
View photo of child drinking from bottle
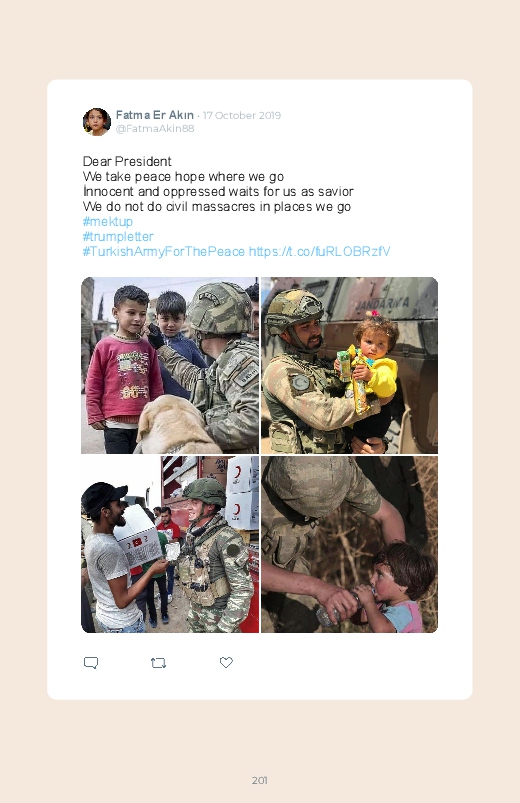349,544
